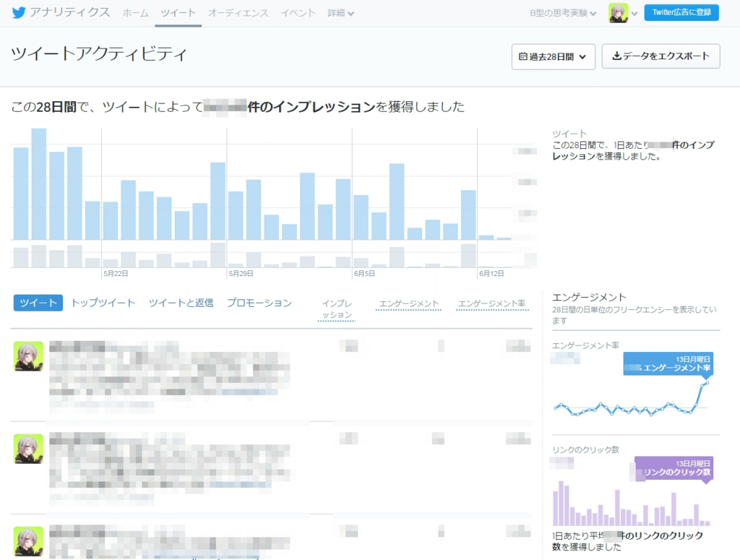Viewport: 740px width, 560px height.
Task: Click the 6月5日 date label on chart
Action: coord(364,274)
